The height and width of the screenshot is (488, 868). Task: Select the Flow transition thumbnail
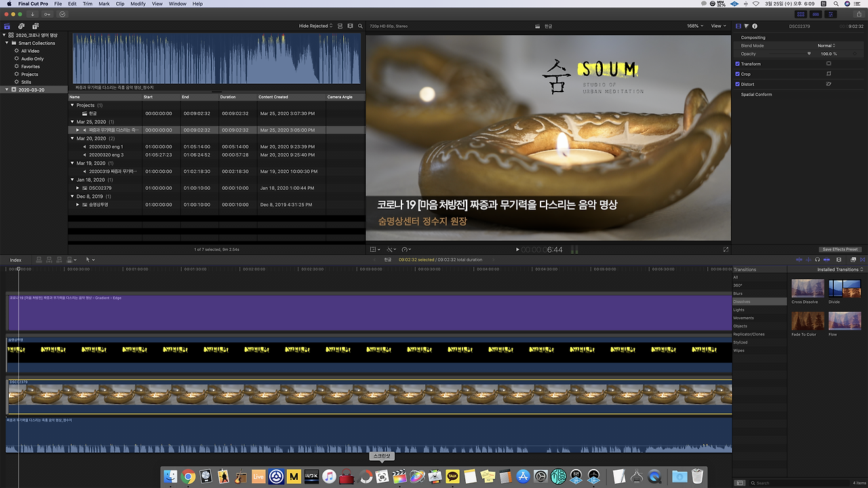(x=844, y=321)
